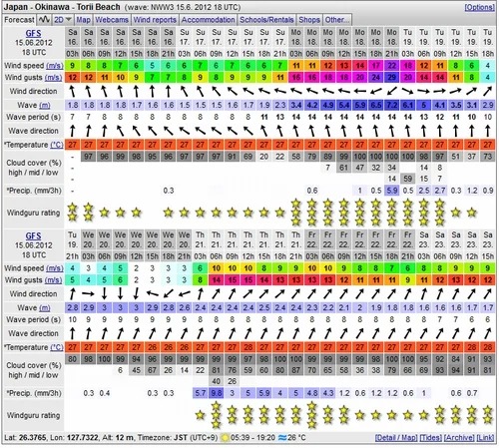Open the [Detail / Map] link
This screenshot has height=448, width=499.
(396, 438)
